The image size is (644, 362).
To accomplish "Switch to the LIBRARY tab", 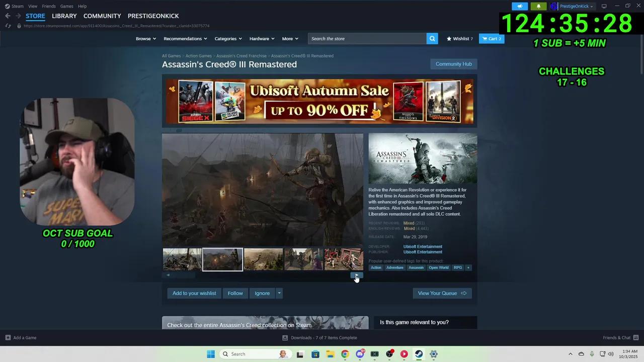I will click(x=64, y=16).
